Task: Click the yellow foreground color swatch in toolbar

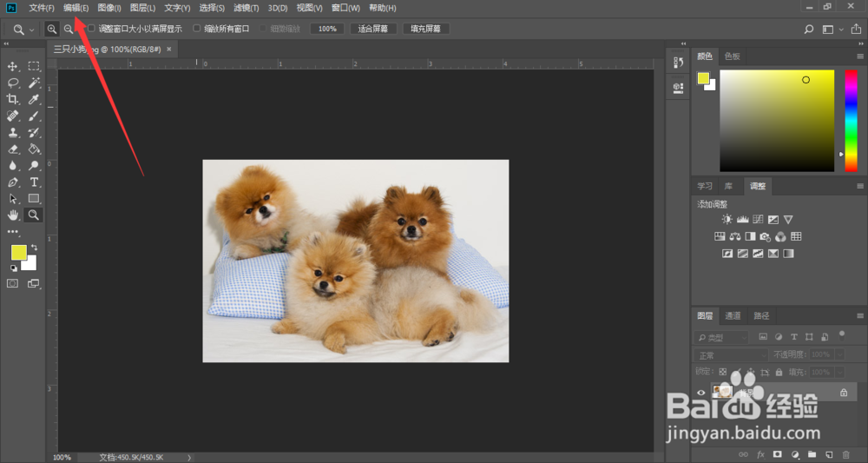Action: pyautogui.click(x=18, y=253)
